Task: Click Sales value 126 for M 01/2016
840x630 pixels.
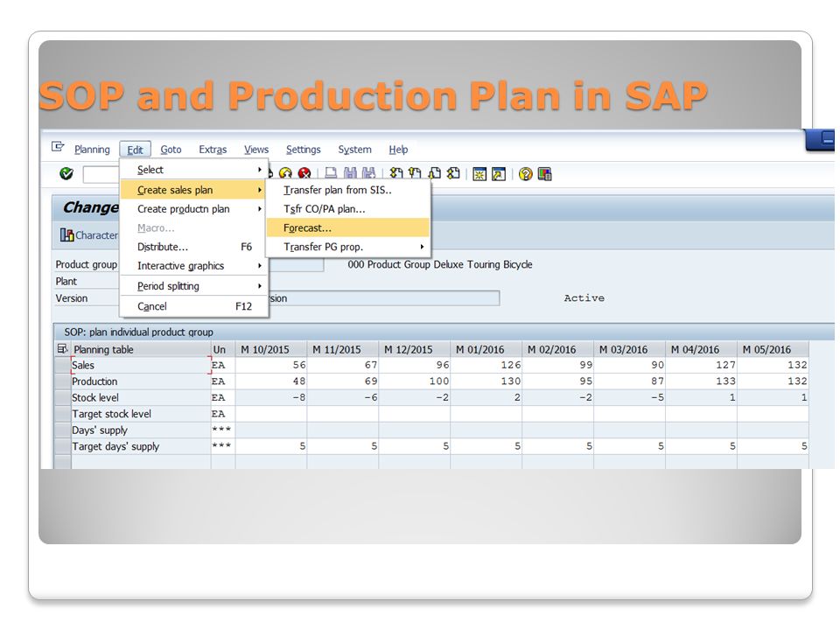Action: click(x=486, y=366)
